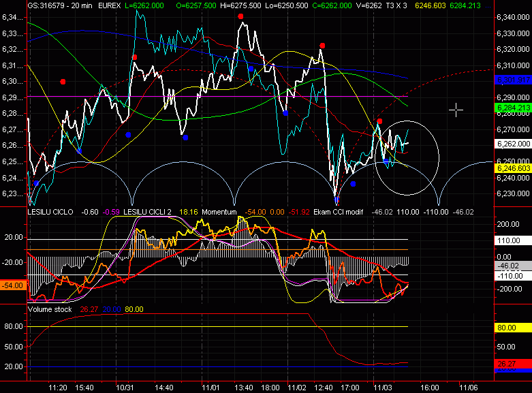Click the green 6,284.213 price tag
The image size is (532, 393).
click(x=511, y=108)
